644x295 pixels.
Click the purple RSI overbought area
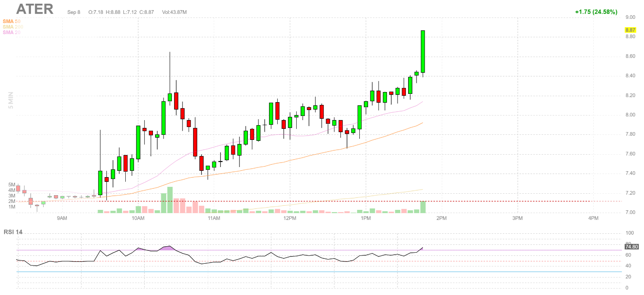(169, 248)
